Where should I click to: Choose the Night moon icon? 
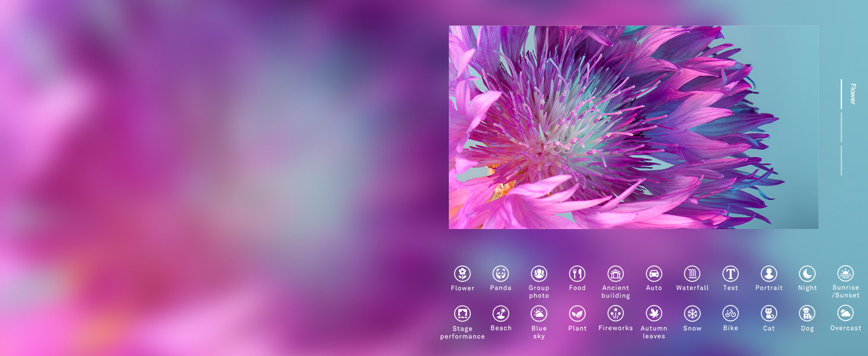pyautogui.click(x=807, y=274)
